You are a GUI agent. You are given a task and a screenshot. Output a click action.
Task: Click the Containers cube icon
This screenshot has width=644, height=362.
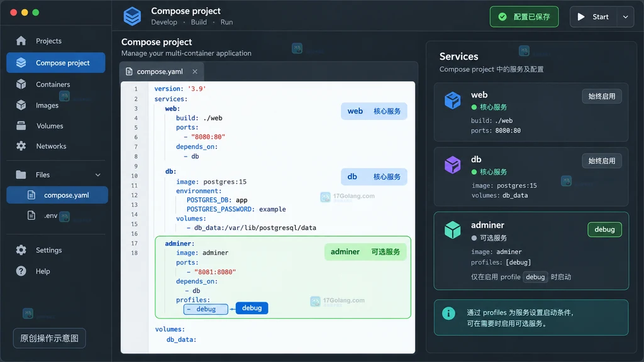(21, 84)
